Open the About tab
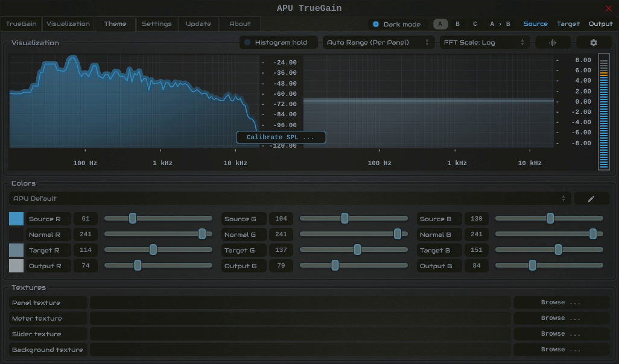 (x=240, y=24)
